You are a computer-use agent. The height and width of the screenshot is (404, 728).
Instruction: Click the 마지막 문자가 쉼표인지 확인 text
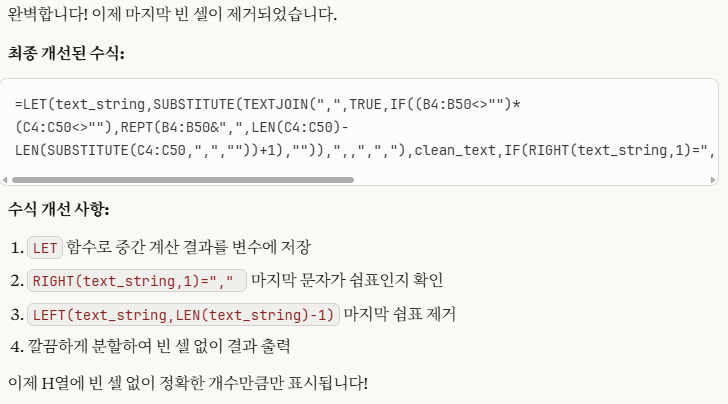347,280
